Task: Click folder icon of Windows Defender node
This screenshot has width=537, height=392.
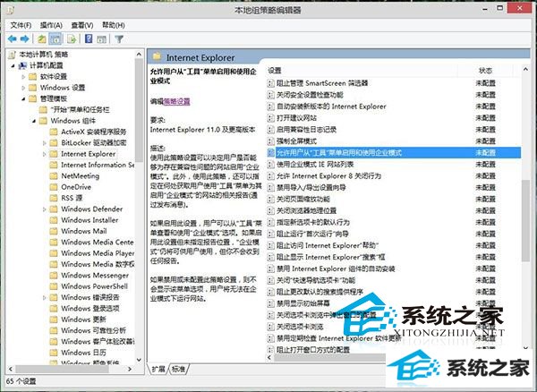Action: (x=54, y=209)
